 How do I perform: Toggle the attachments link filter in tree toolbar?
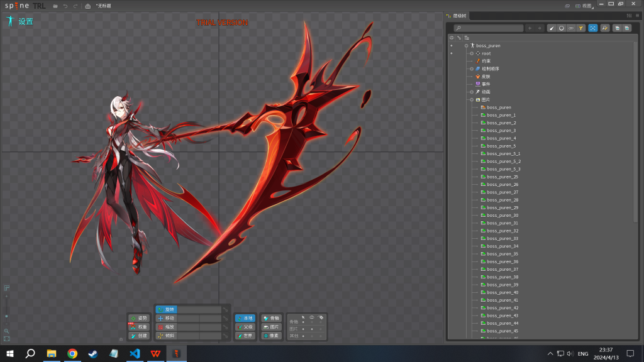pyautogui.click(x=571, y=28)
